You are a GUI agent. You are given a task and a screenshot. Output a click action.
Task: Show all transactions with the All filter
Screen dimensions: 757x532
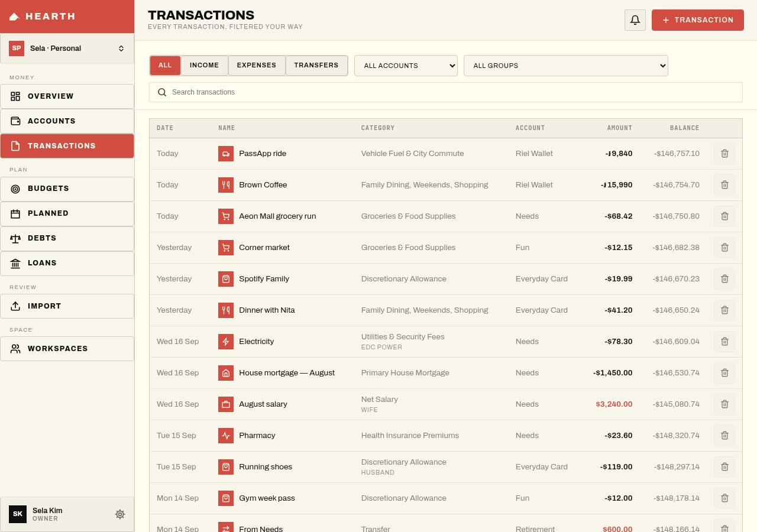click(165, 66)
